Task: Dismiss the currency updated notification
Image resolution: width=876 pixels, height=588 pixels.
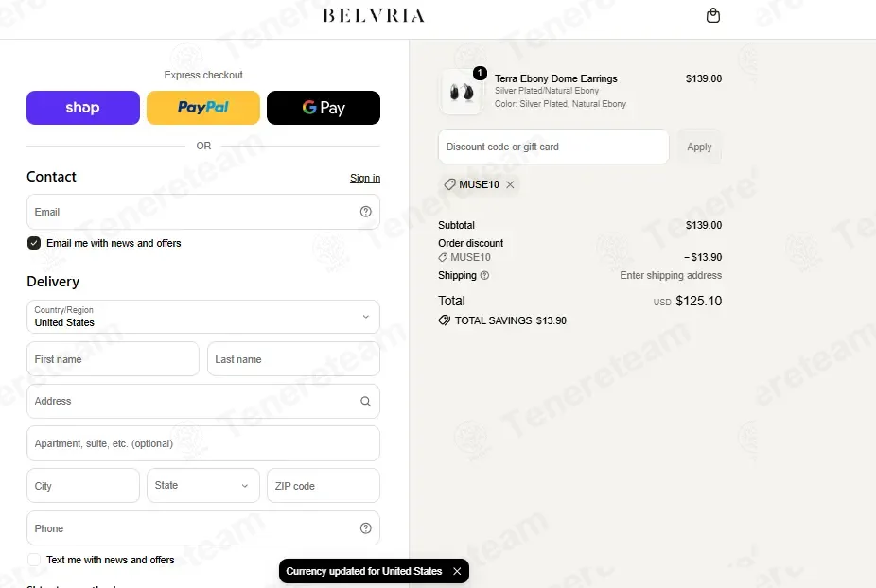Action: coord(457,571)
